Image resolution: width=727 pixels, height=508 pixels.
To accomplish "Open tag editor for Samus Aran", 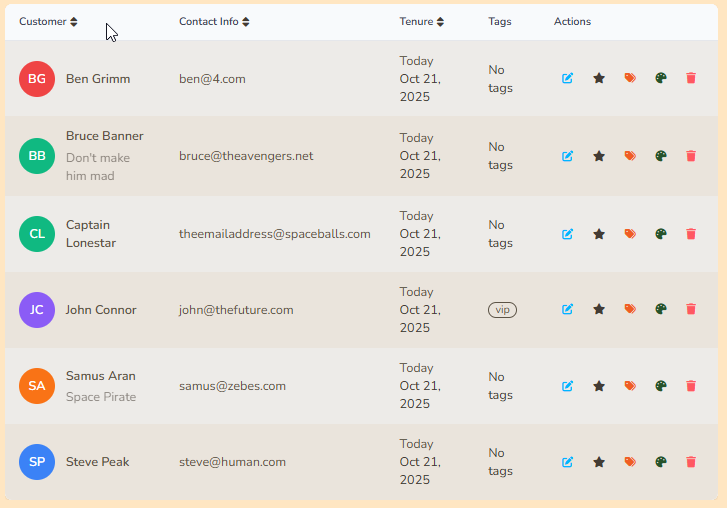I will point(630,386).
